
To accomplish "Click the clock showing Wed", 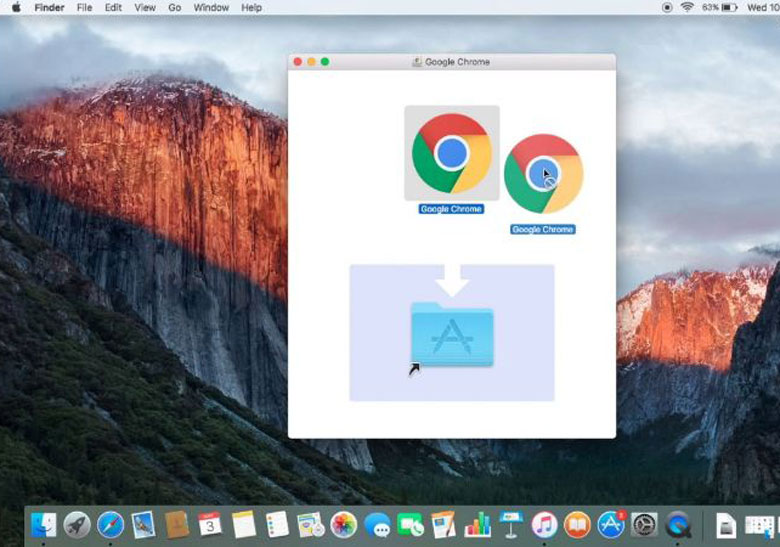I will tap(763, 7).
